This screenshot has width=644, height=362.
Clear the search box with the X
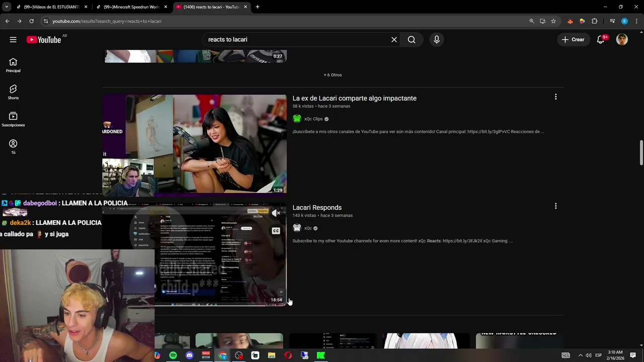(394, 40)
